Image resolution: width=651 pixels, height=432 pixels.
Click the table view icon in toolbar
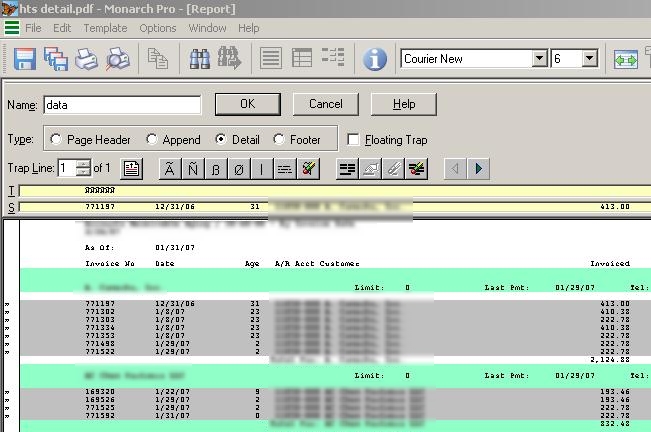pos(302,60)
